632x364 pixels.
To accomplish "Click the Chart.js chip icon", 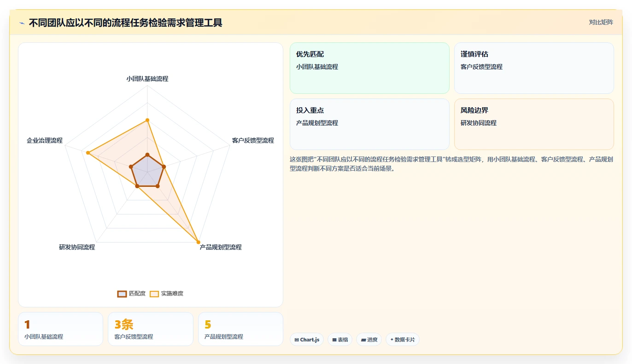I will [x=297, y=340].
